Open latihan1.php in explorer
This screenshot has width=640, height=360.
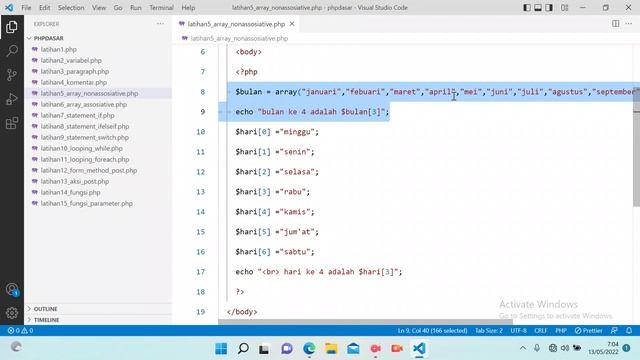pos(59,49)
